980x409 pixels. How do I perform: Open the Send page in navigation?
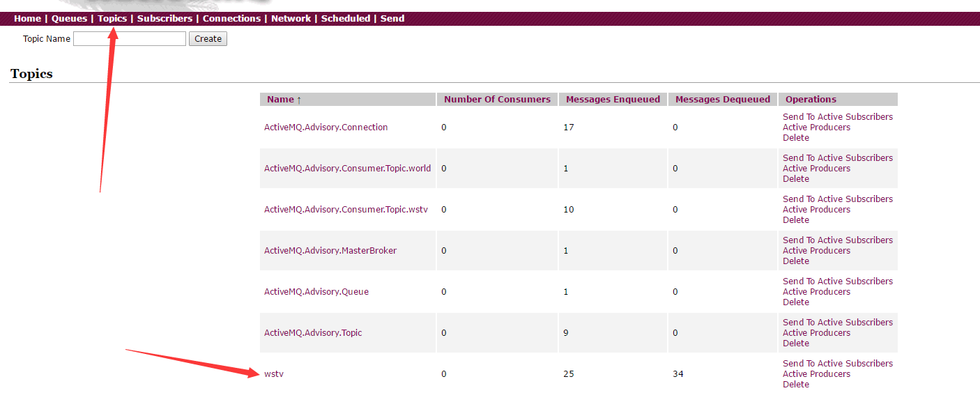(x=392, y=19)
